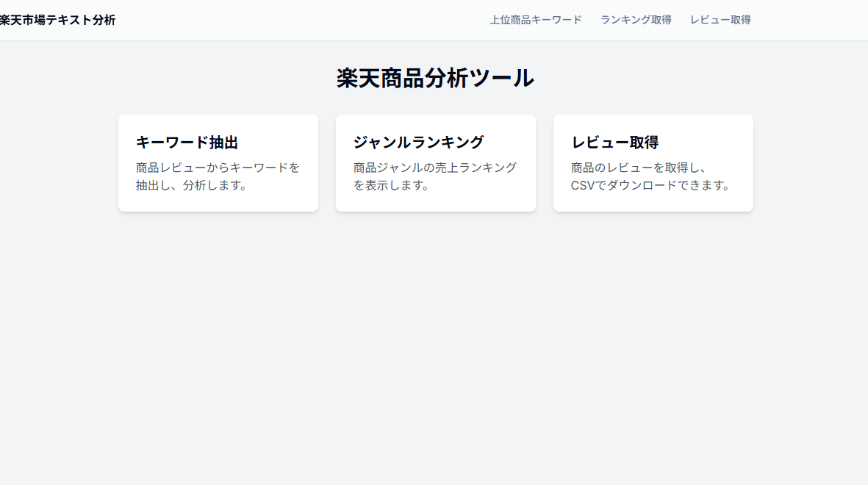Open the 楽天市場テキスト分析 site title link
This screenshot has width=868, height=485.
[x=57, y=20]
